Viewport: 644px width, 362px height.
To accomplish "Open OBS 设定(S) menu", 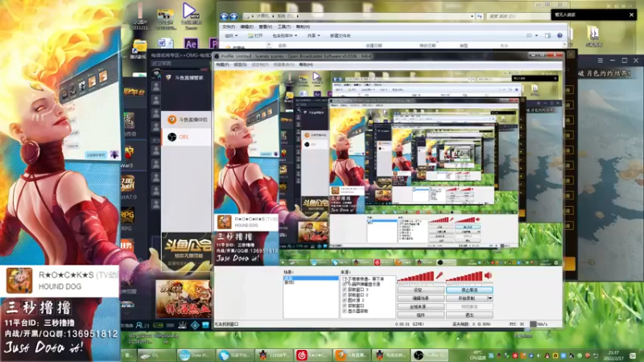I will pyautogui.click(x=240, y=65).
